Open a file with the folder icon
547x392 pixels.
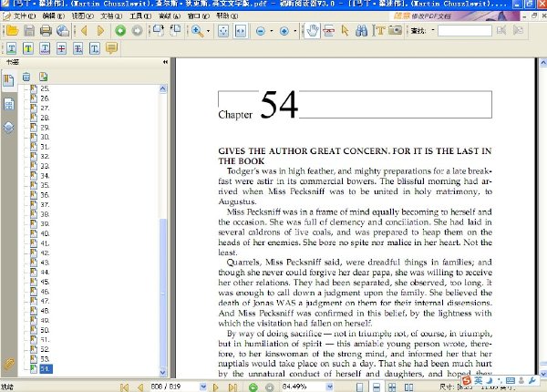click(12, 31)
